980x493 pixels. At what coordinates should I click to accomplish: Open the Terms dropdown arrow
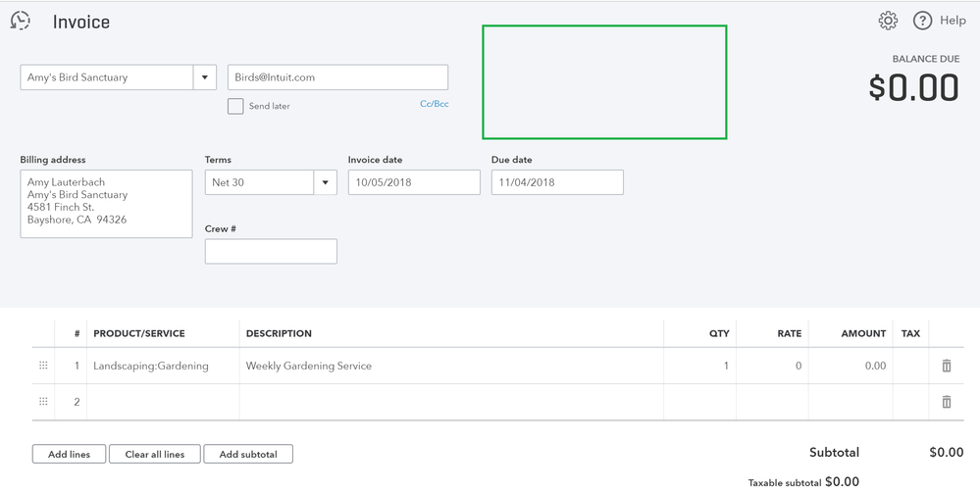325,182
